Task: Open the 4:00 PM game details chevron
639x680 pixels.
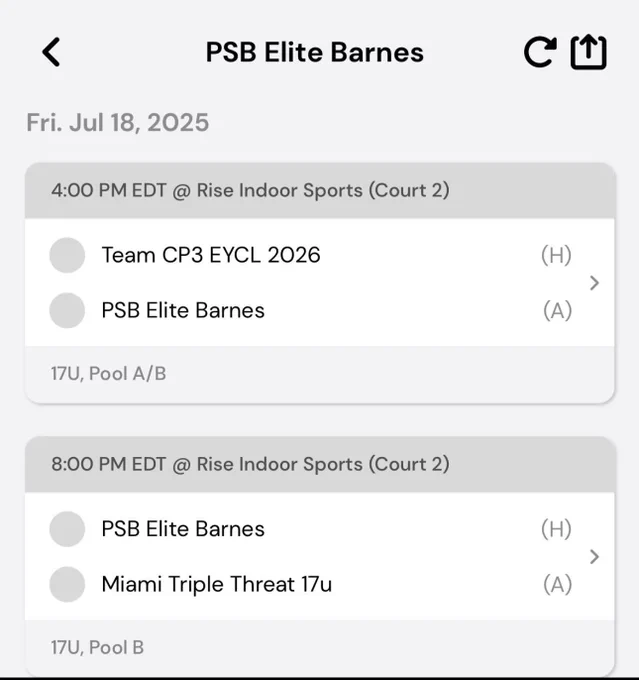Action: pos(594,283)
